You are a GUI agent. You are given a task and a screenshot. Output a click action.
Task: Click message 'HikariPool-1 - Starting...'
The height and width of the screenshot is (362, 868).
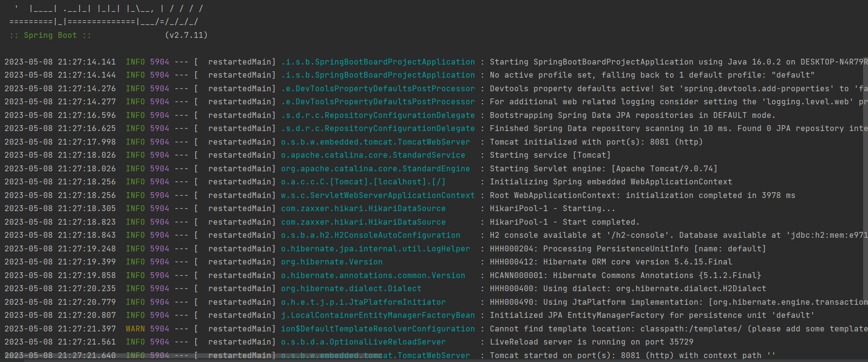[553, 208]
